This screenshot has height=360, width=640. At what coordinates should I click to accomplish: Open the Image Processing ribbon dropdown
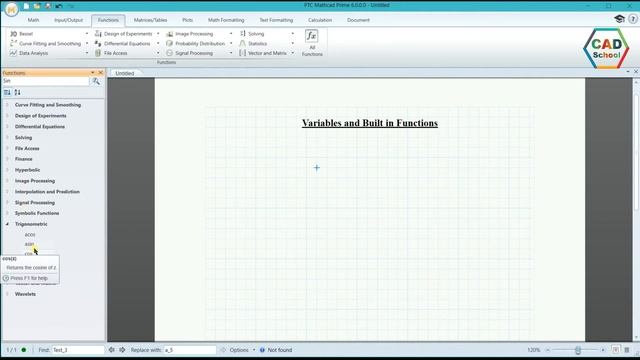point(231,33)
